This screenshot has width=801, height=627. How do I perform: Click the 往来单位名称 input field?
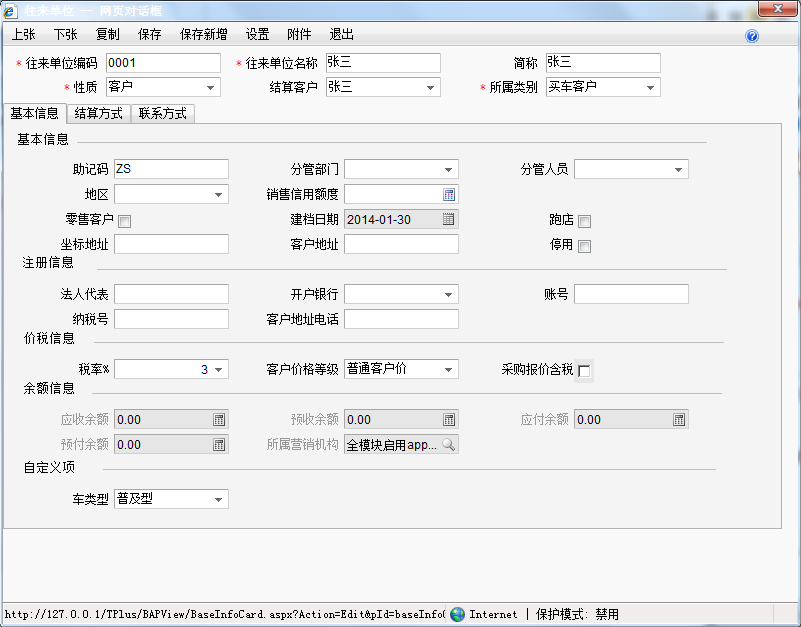pyautogui.click(x=383, y=63)
